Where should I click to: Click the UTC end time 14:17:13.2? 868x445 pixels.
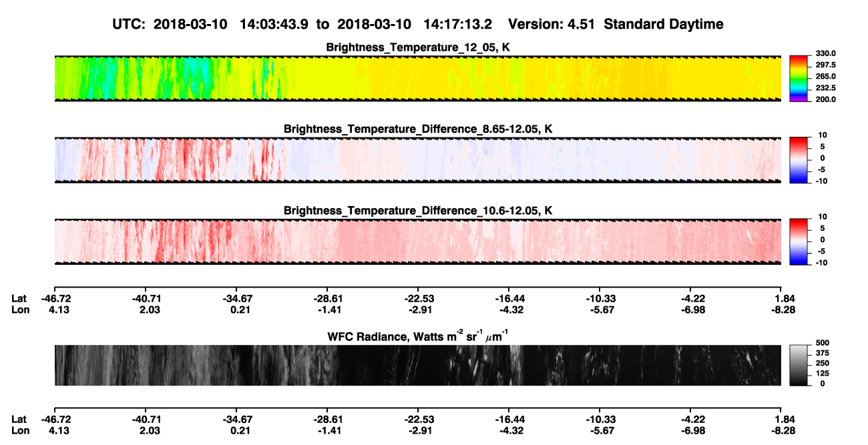click(x=457, y=24)
